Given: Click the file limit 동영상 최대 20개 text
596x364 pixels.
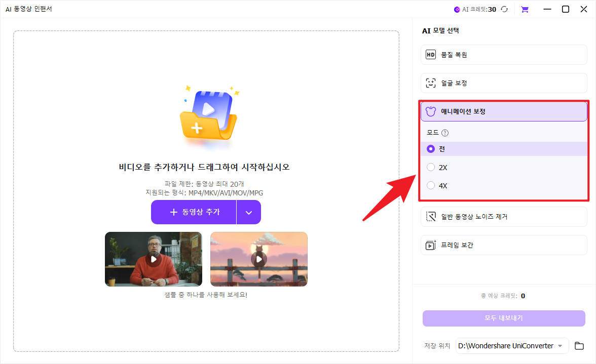Looking at the screenshot, I should (204, 184).
